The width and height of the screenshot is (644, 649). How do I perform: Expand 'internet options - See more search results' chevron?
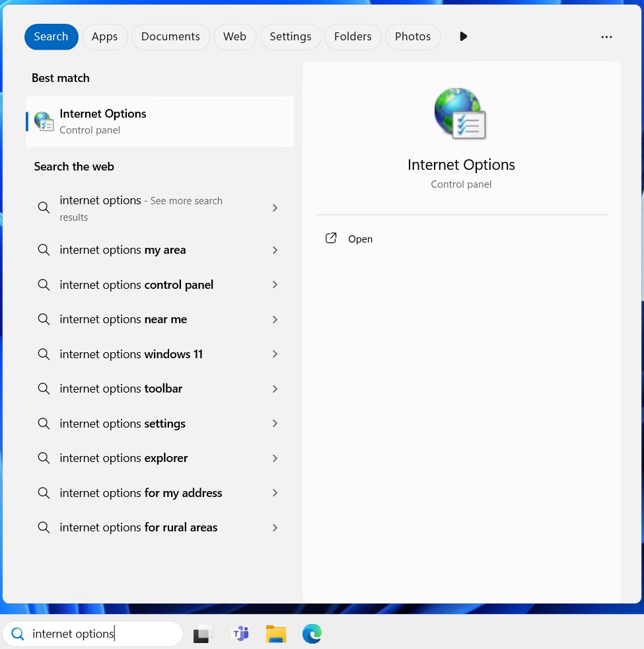coord(275,208)
